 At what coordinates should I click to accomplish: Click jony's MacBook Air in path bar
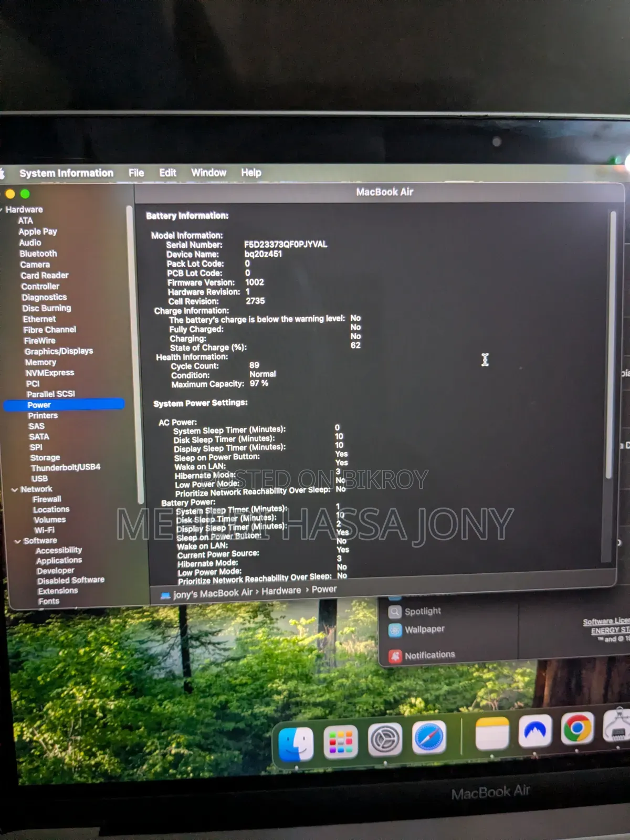pyautogui.click(x=213, y=594)
